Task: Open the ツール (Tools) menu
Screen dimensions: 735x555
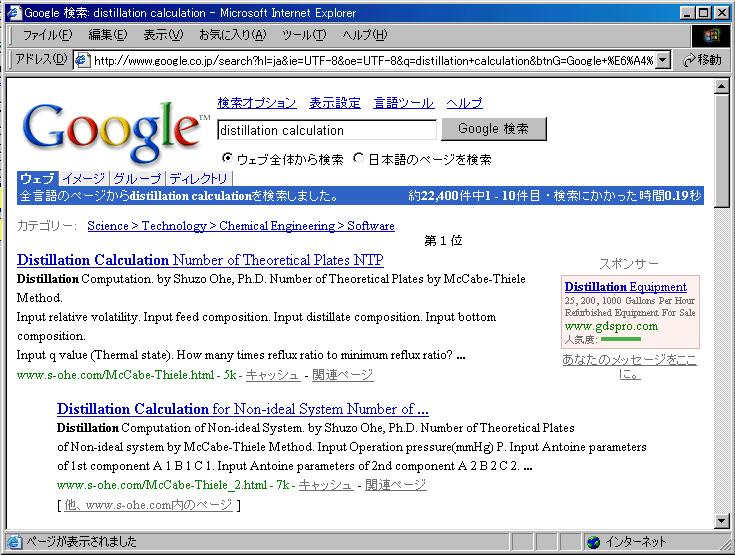Action: pyautogui.click(x=303, y=35)
